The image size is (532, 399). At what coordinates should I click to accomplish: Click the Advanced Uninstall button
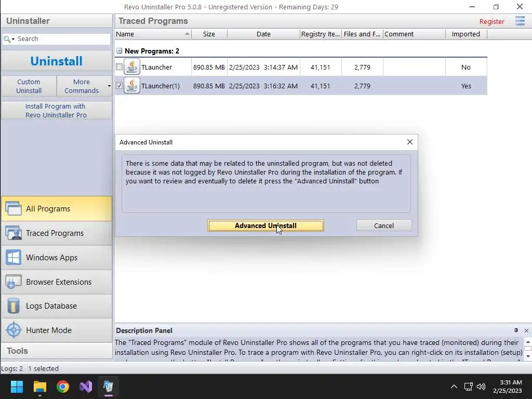[265, 225]
